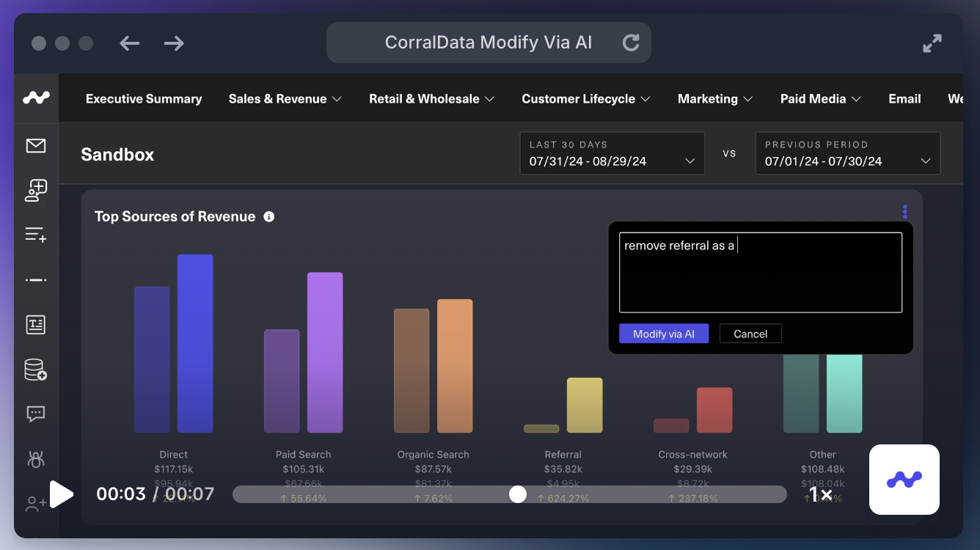Screen dimensions: 980x550
Task: Open the Last 30 Days date range dropdown
Action: [612, 153]
